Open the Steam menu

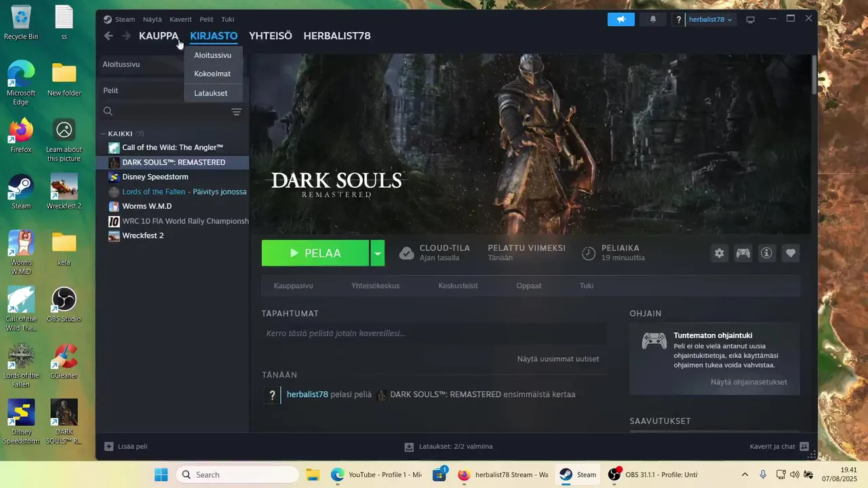pos(119,20)
